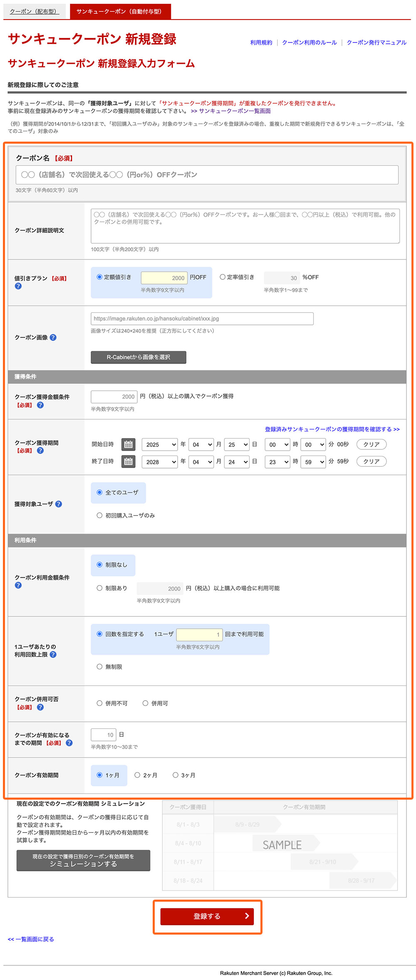Select 制限あり usage amount condition
Screen dimensions: 416x980
(99, 588)
